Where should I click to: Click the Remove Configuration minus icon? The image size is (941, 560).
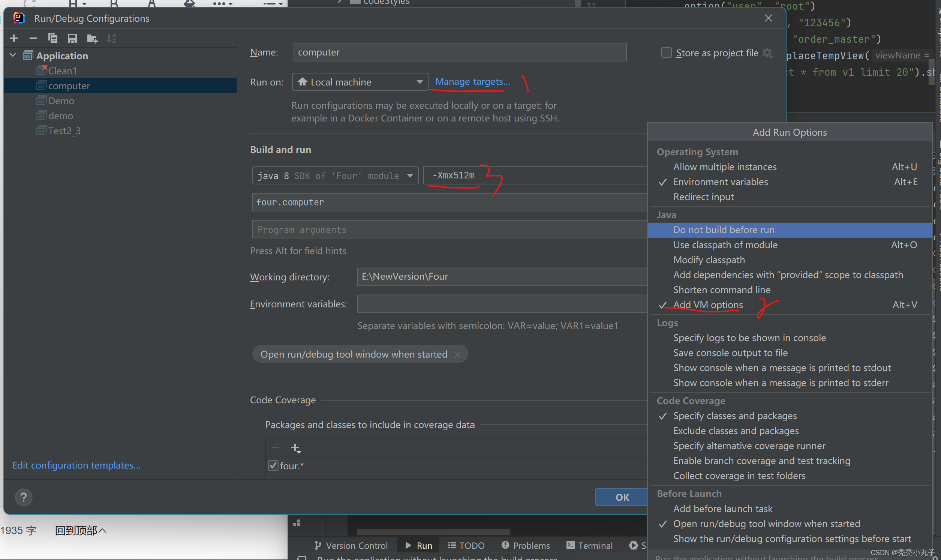tap(33, 38)
